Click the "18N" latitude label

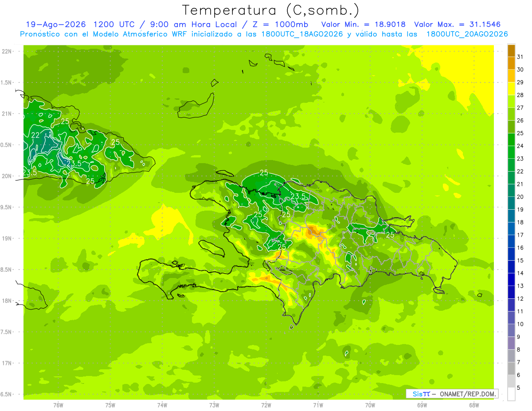(x=8, y=301)
